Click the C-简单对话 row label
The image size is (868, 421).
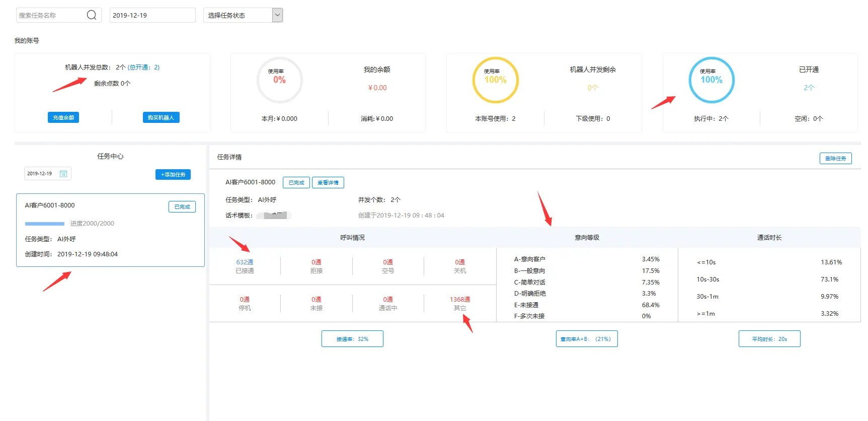coord(529,283)
